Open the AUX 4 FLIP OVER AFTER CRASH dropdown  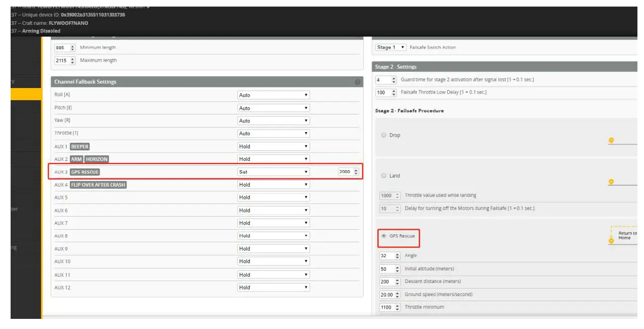tap(273, 185)
